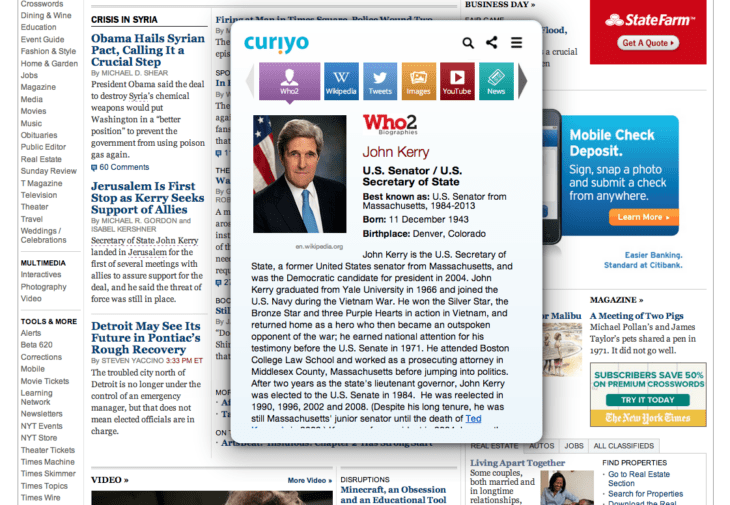This screenshot has width=730, height=505.
Task: Go to Education section
Action: (x=38, y=27)
